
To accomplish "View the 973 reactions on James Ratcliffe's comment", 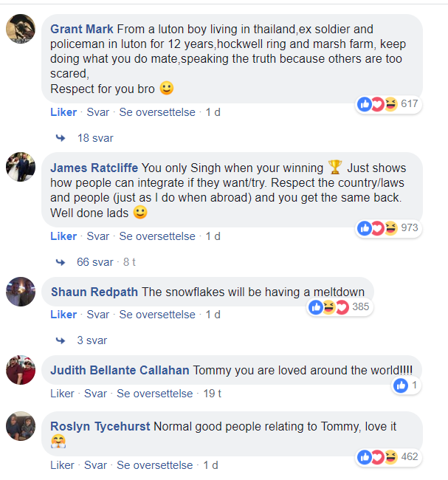I will coord(388,228).
